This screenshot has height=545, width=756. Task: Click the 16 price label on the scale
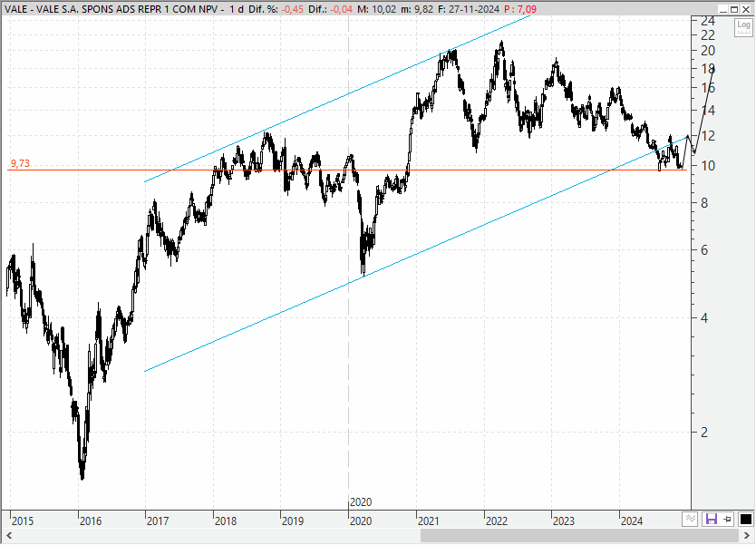click(x=708, y=88)
